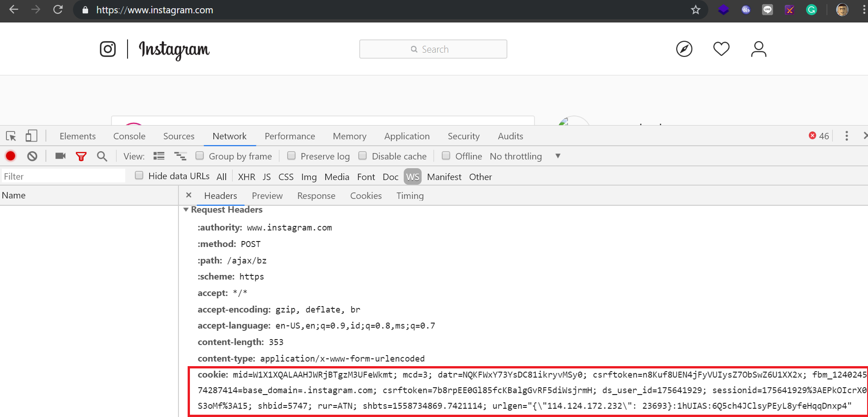Select the XHR filter type
868x417 pixels.
[246, 177]
